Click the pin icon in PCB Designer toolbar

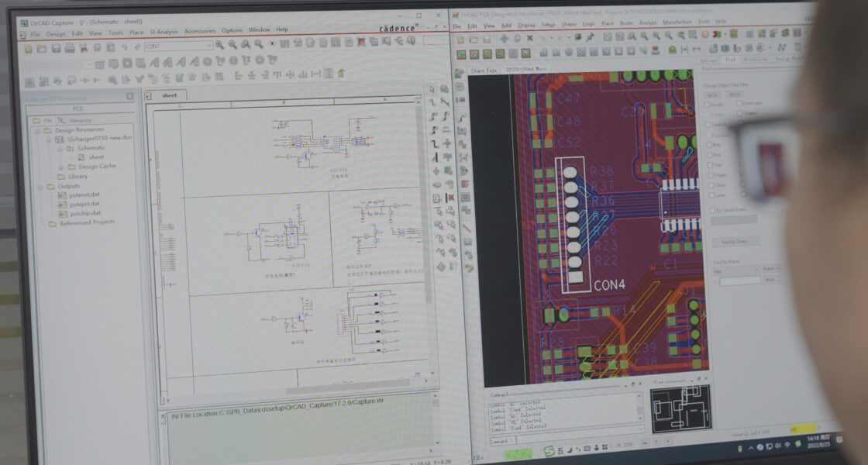pos(590,36)
